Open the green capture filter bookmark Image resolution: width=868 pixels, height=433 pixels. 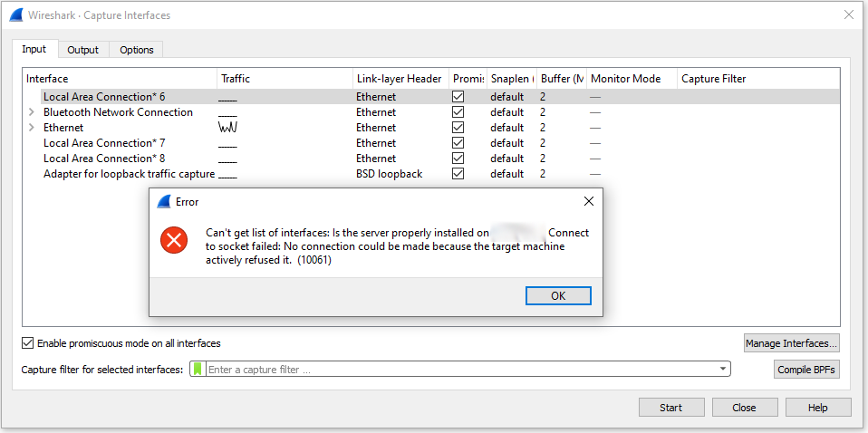198,370
